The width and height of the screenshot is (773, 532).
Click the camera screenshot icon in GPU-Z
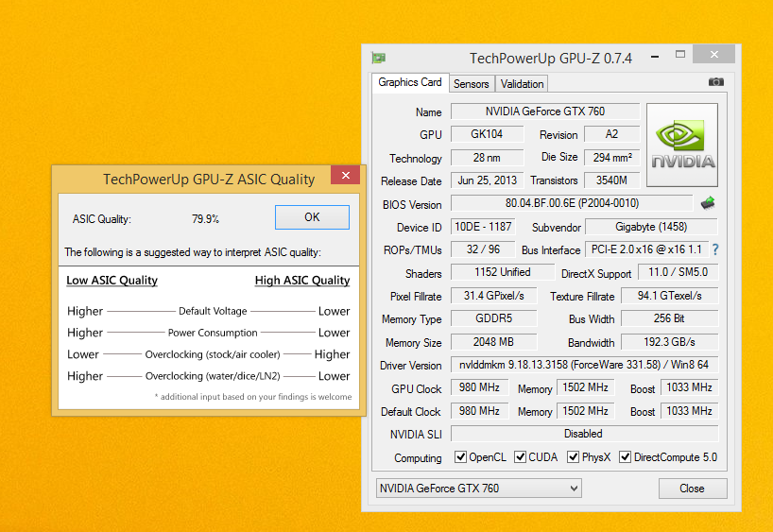tap(715, 82)
